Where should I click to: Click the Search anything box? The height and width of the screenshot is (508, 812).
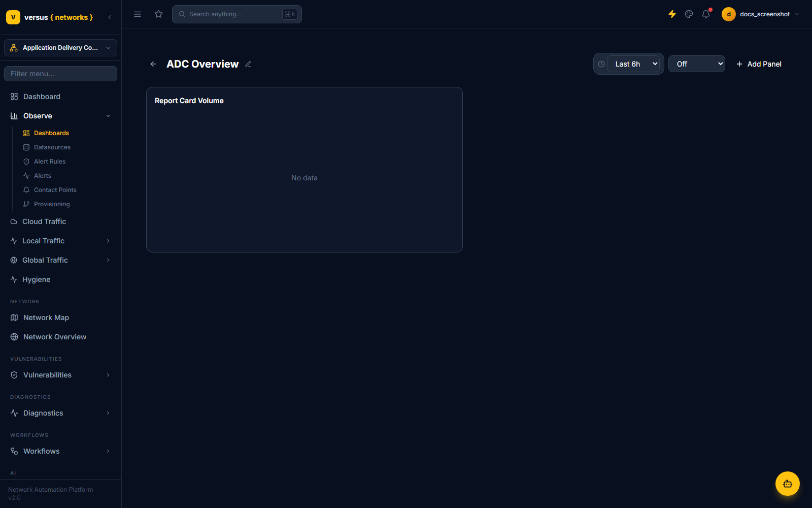237,14
